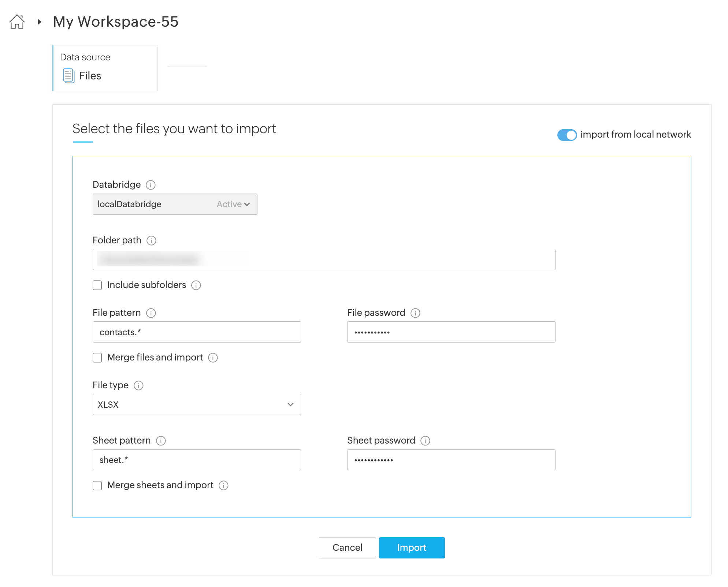Toggle import from local network switch
Viewport: 728px width, 587px height.
coord(567,135)
